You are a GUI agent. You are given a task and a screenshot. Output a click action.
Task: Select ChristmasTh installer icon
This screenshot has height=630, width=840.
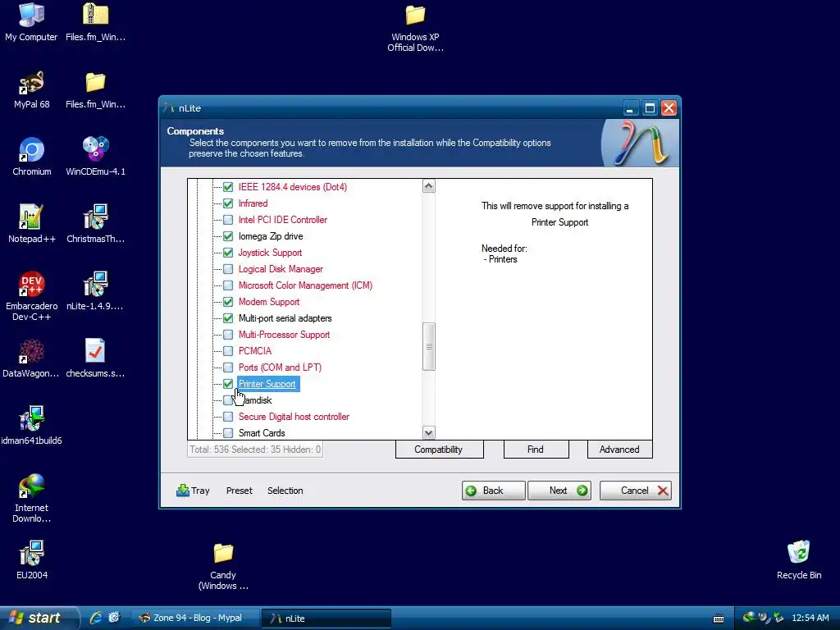click(95, 223)
